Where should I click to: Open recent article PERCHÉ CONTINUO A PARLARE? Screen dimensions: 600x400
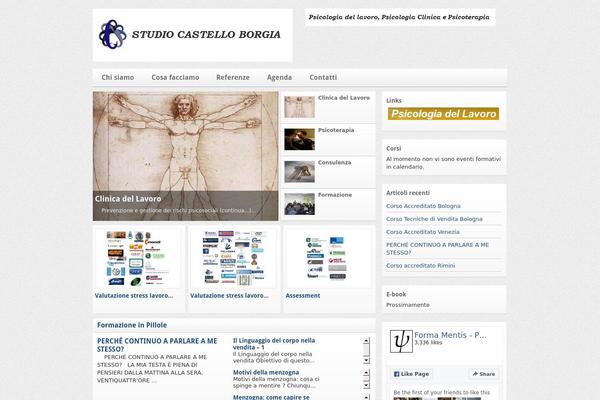(437, 248)
